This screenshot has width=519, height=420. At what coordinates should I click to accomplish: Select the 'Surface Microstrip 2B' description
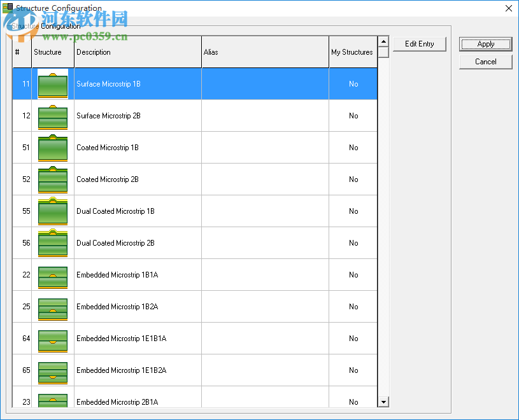pos(108,116)
